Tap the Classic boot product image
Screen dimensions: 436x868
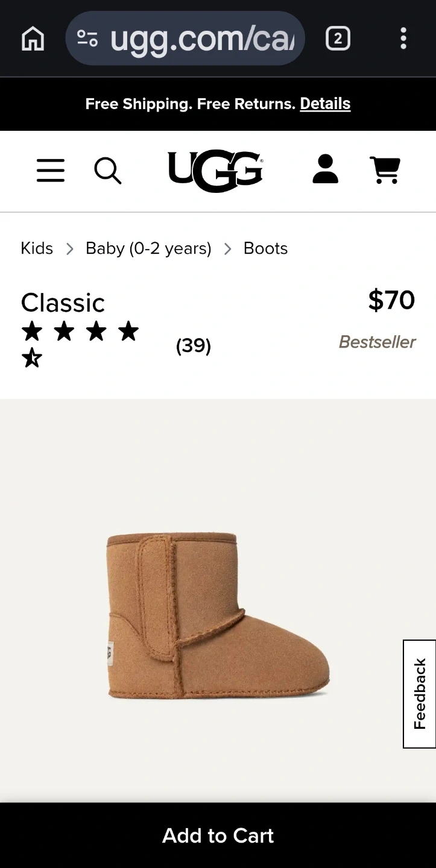(x=218, y=615)
